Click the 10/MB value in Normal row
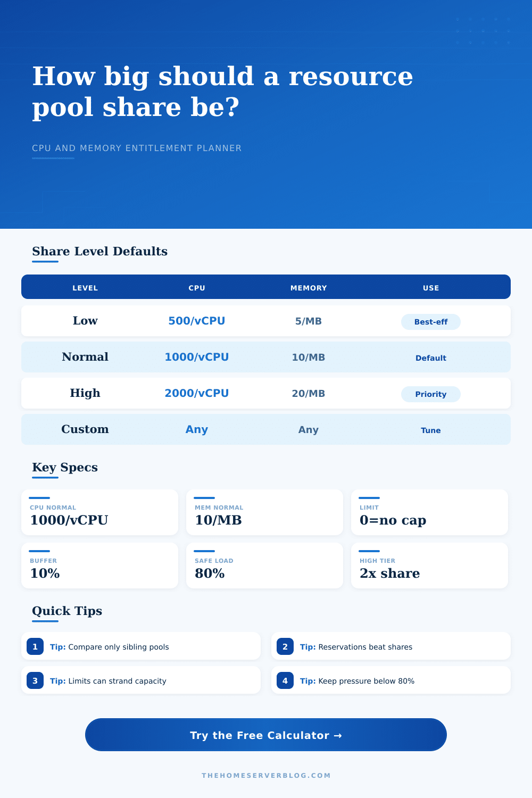Screen dimensions: 532x798 [x=309, y=358]
